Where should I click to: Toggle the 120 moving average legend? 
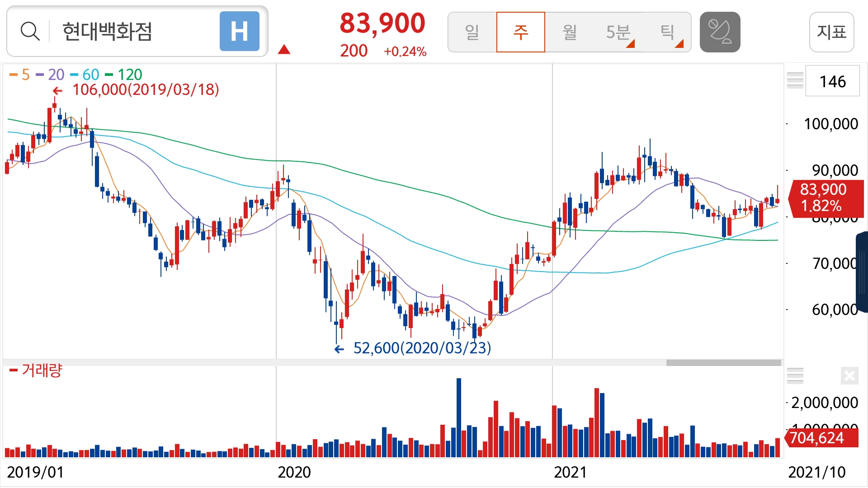pos(124,75)
